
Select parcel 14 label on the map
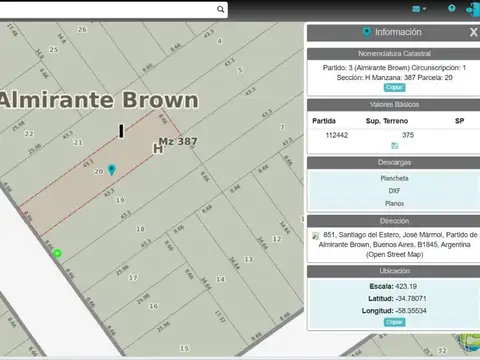coord(220,279)
